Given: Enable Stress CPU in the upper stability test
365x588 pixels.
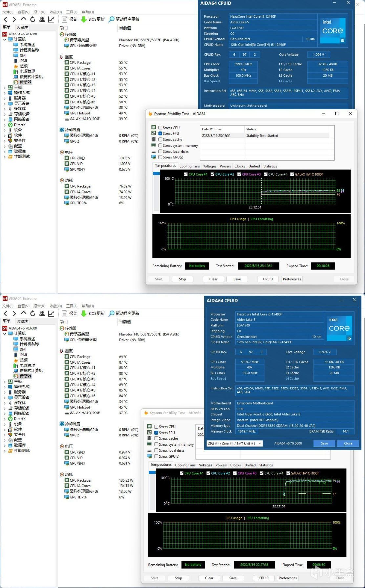Looking at the screenshot, I should pos(160,128).
